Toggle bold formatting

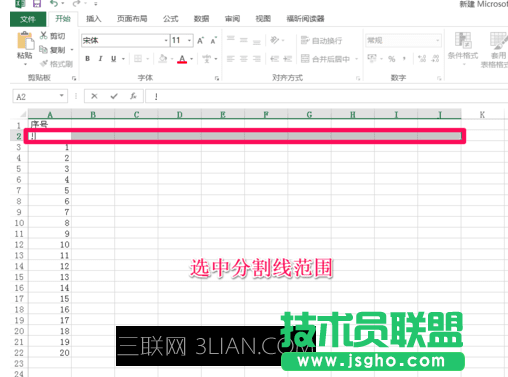(87, 59)
